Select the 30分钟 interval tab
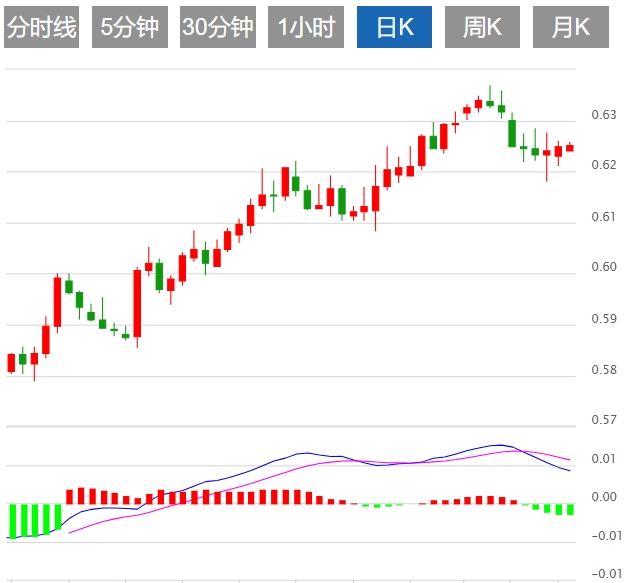 [x=218, y=27]
